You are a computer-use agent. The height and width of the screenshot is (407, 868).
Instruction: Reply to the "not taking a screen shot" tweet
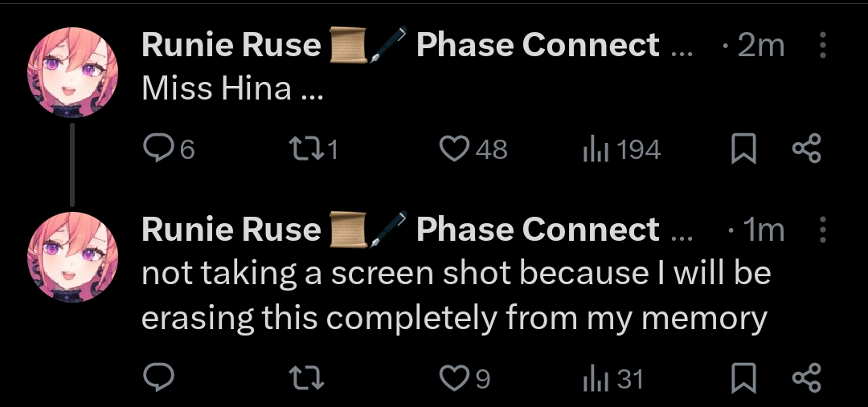coord(158,378)
